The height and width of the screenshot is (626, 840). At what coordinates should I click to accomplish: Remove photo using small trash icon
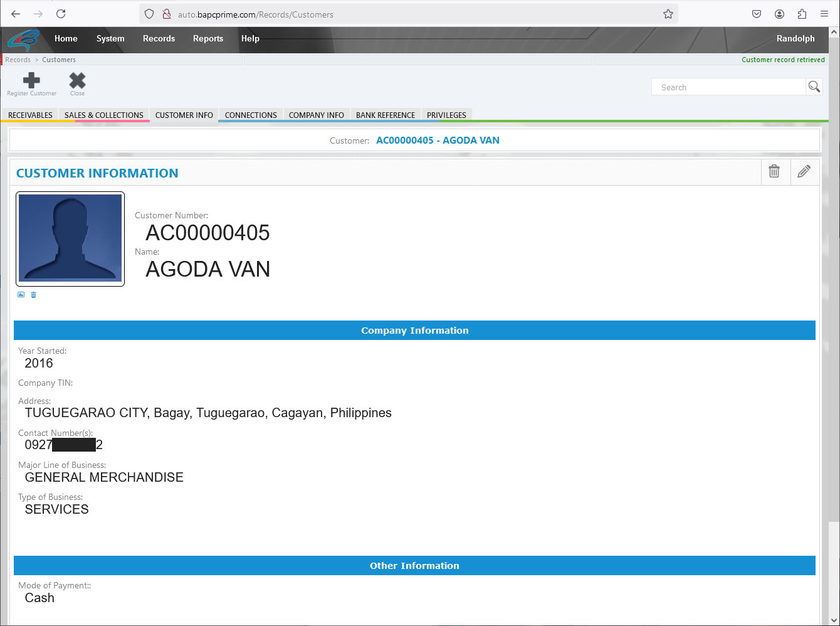pyautogui.click(x=34, y=295)
